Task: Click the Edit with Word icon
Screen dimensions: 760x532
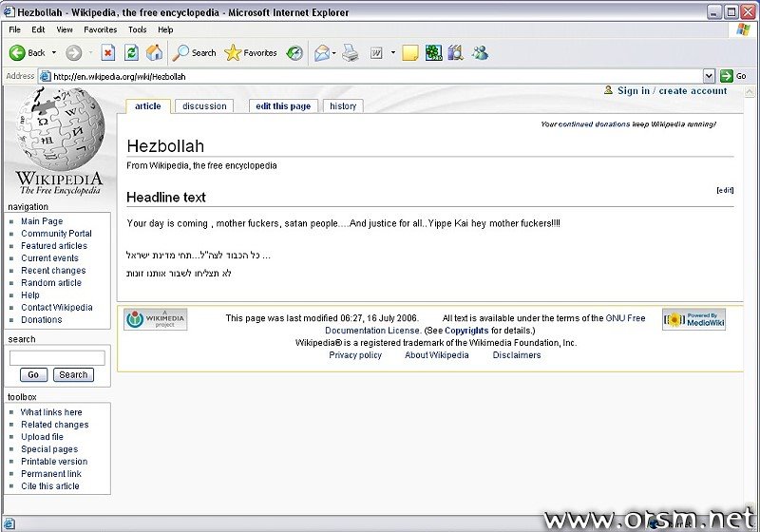Action: pos(376,53)
